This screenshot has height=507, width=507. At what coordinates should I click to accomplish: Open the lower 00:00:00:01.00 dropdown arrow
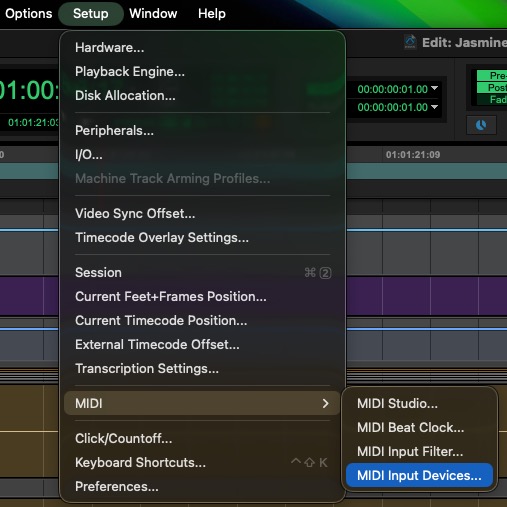click(434, 107)
